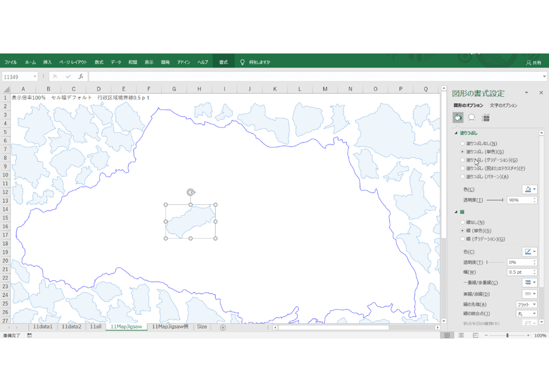The image size is (549, 392).
Task: Open the ホーム ribbon tab
Action: [x=30, y=62]
